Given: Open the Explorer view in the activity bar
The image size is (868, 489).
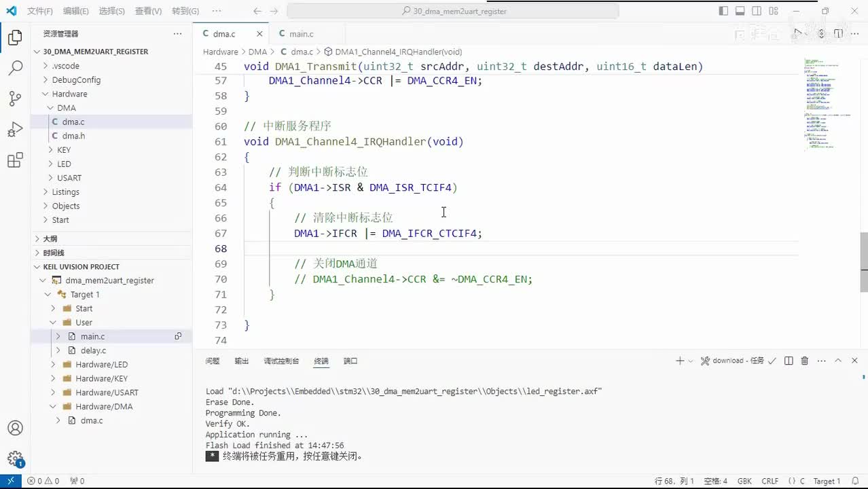Looking at the screenshot, I should pos(15,38).
